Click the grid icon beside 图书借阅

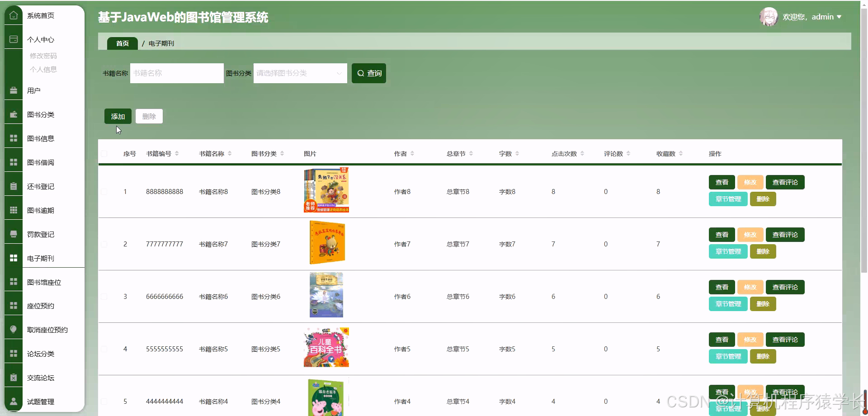point(14,162)
